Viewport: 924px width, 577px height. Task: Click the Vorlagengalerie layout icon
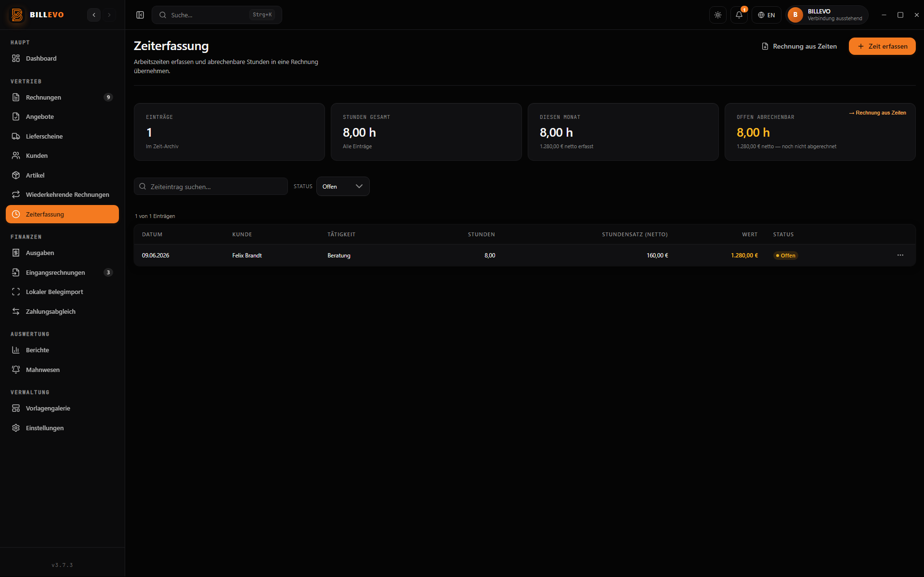(16, 408)
